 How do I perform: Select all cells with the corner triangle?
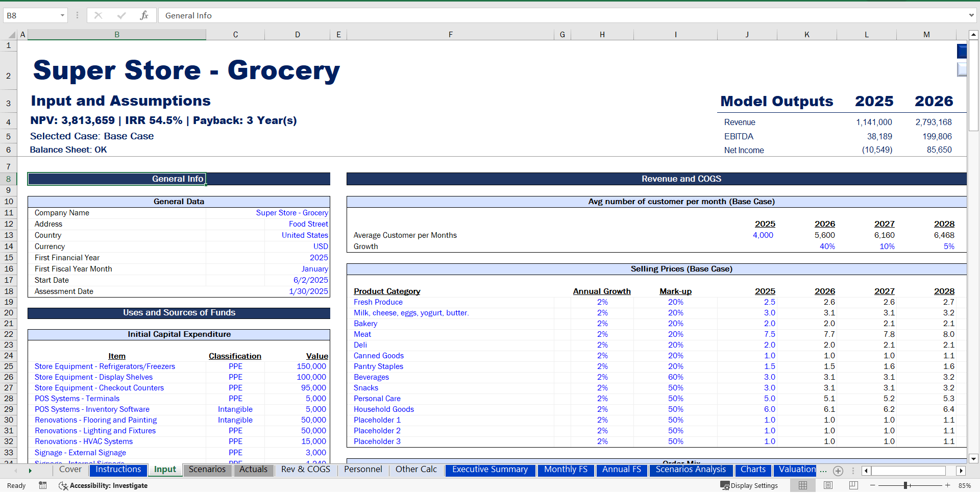point(11,35)
